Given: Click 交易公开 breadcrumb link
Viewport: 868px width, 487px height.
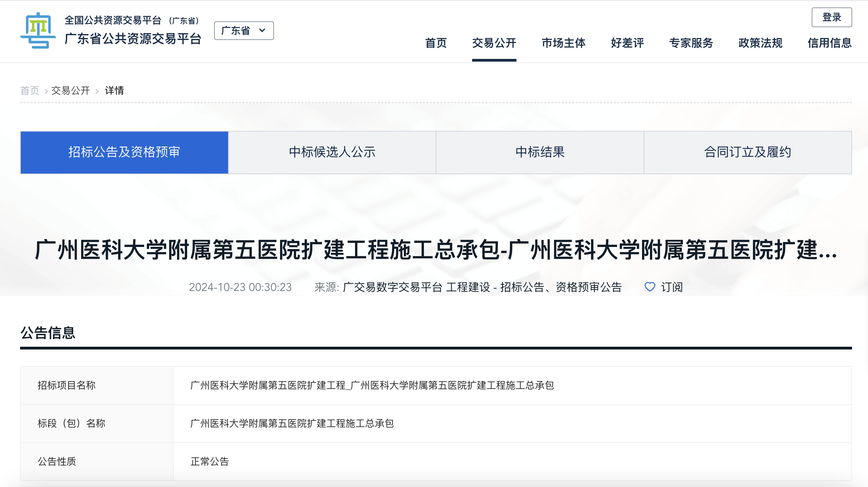Looking at the screenshot, I should pyautogui.click(x=71, y=91).
